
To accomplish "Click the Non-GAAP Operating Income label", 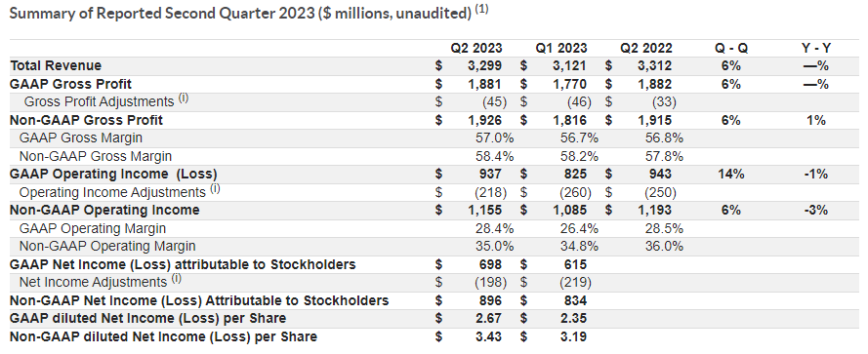I will pos(104,211).
